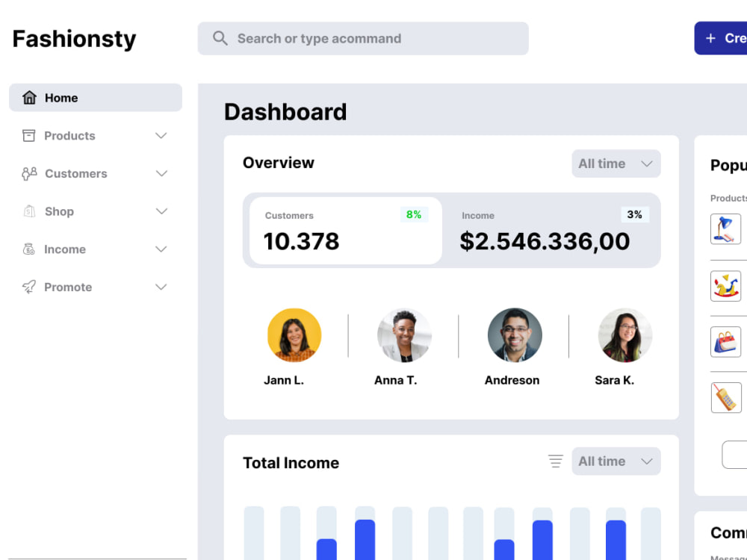Click the Jann L. name label
Screen dimensions: 747x560
coord(283,380)
